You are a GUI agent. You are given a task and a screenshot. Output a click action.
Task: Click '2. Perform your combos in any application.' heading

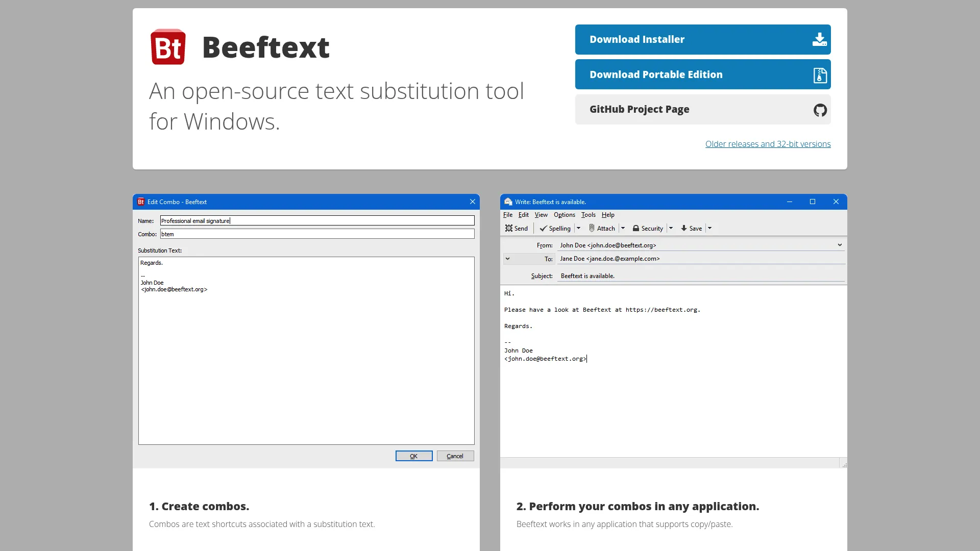[638, 506]
